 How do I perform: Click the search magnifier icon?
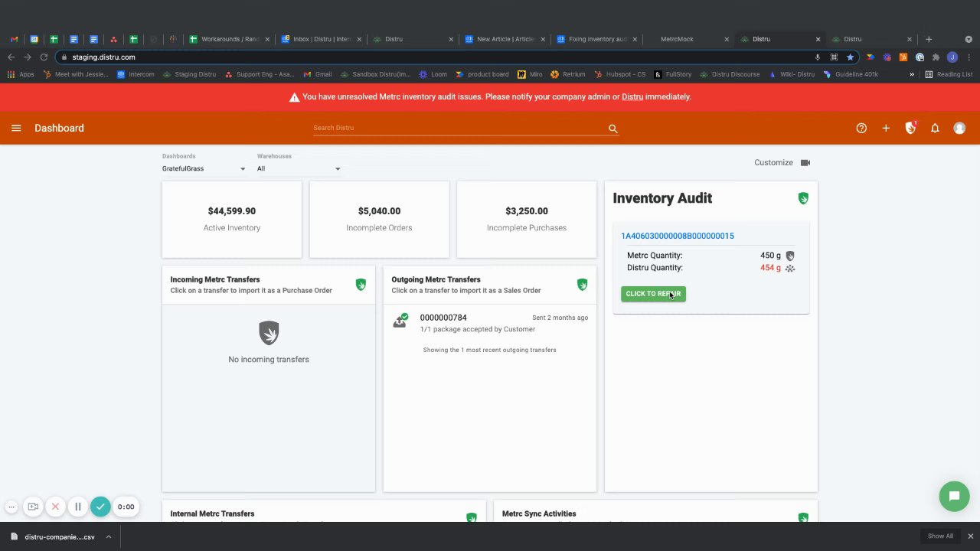(x=612, y=129)
